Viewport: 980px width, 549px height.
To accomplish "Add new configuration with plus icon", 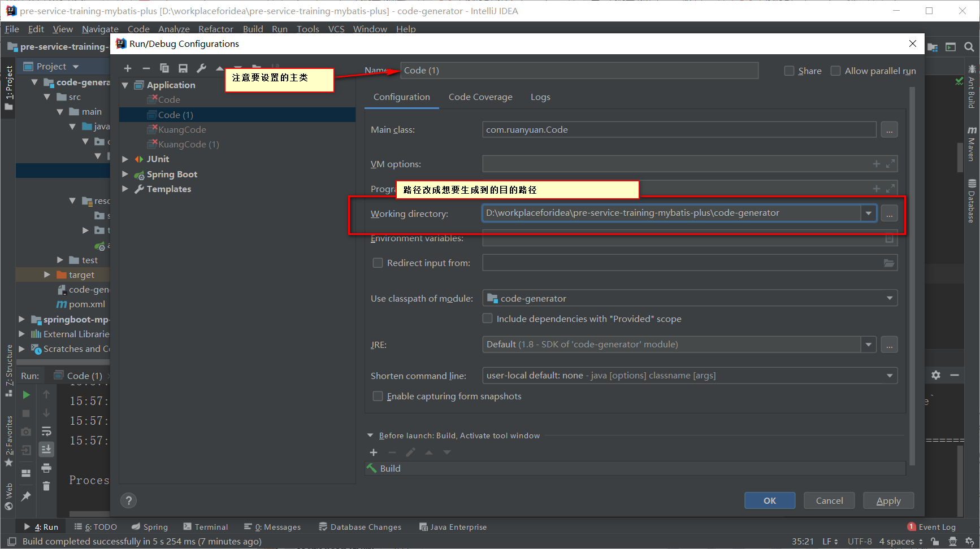I will tap(128, 68).
